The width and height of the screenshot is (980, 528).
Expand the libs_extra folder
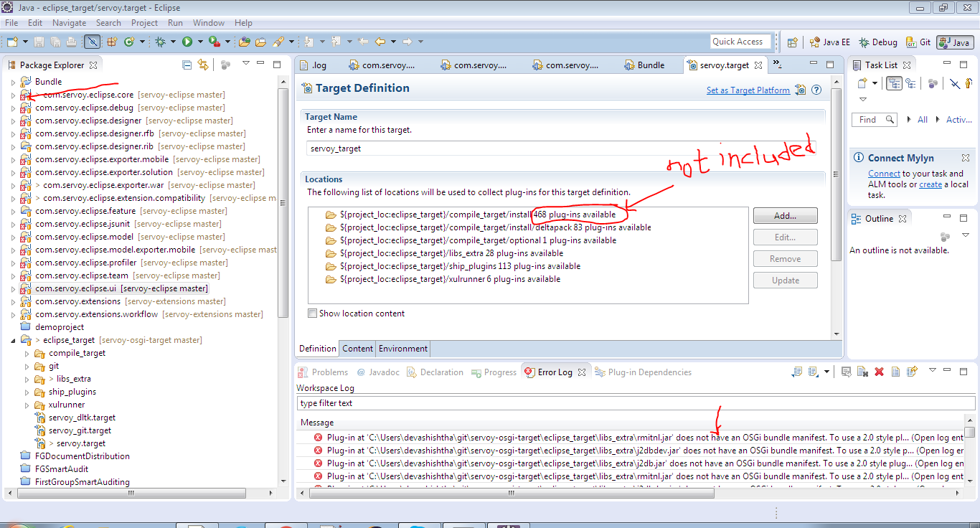(27, 379)
